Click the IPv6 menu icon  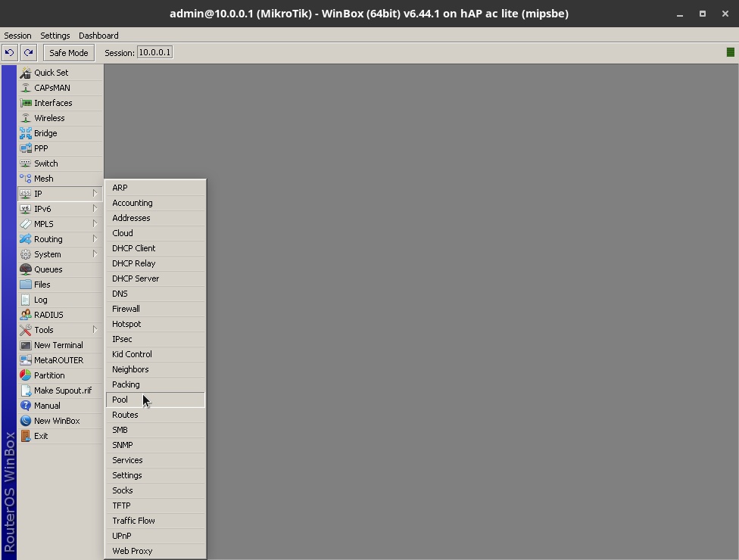click(x=26, y=209)
